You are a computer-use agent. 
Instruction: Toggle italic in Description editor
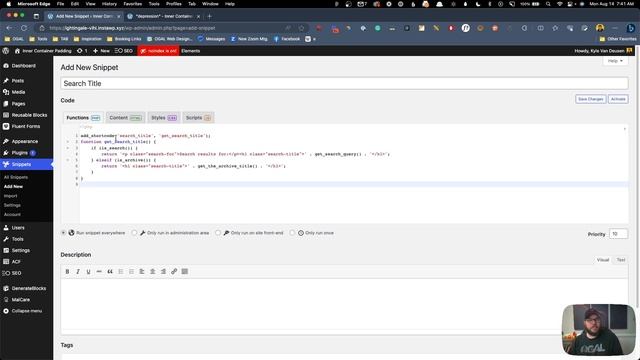[x=78, y=271]
